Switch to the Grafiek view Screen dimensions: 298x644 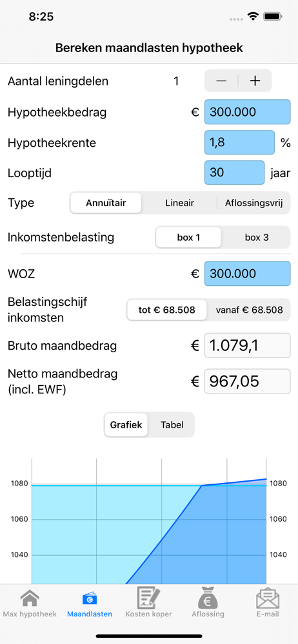tap(126, 424)
